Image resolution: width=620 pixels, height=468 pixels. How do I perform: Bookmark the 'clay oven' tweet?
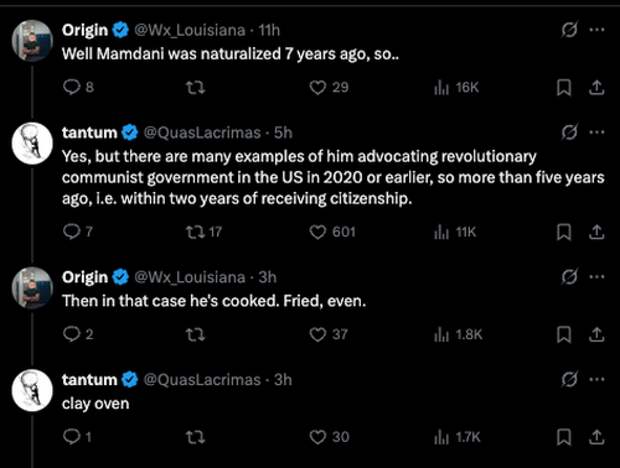563,436
